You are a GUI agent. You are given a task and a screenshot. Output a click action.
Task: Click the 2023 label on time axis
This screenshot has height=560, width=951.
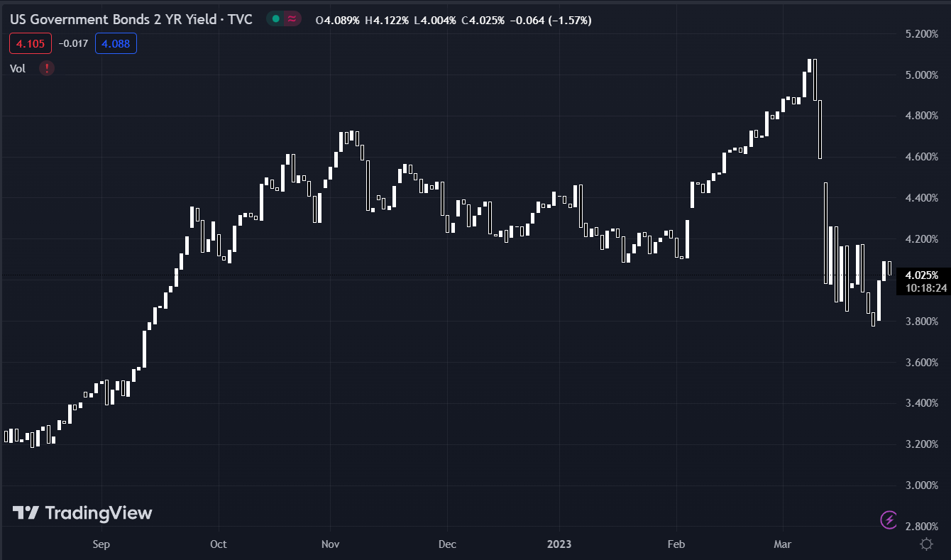(x=559, y=544)
